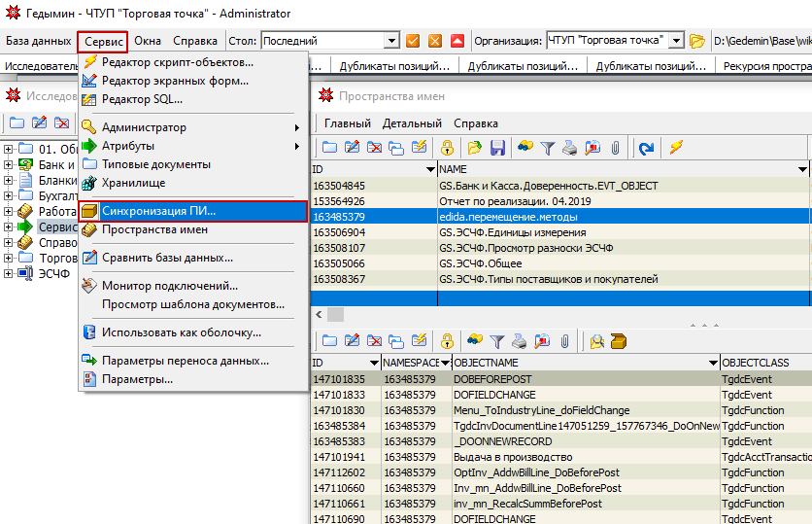Click the printer icon in the upper grid toolbar
Viewport: 812px width, 524px height.
pos(570,148)
